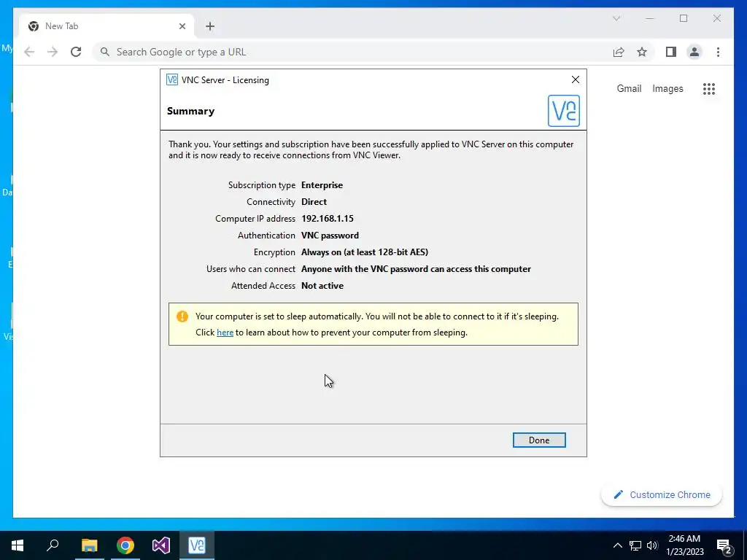This screenshot has width=747, height=560.
Task: Open Gmail link
Action: 629,88
